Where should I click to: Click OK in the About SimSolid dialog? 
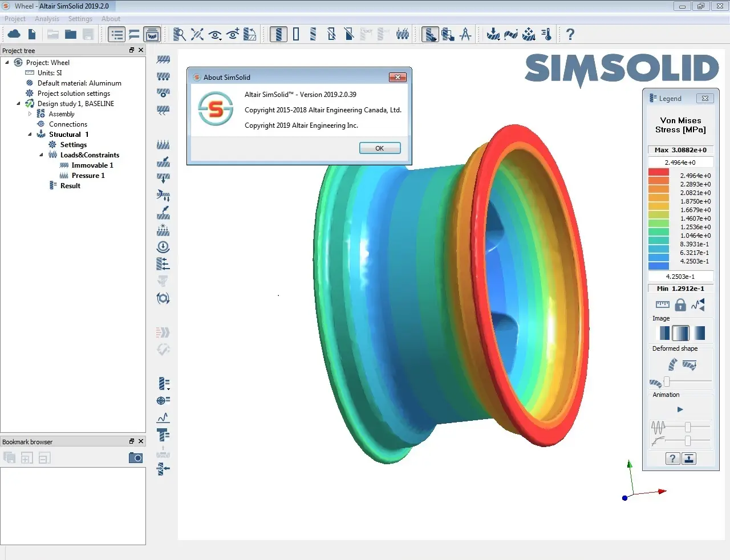(380, 148)
